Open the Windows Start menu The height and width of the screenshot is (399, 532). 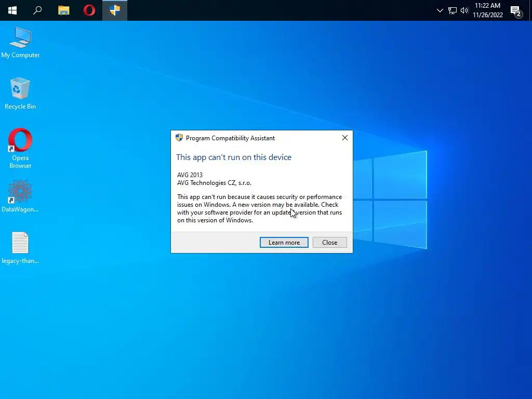click(x=12, y=10)
